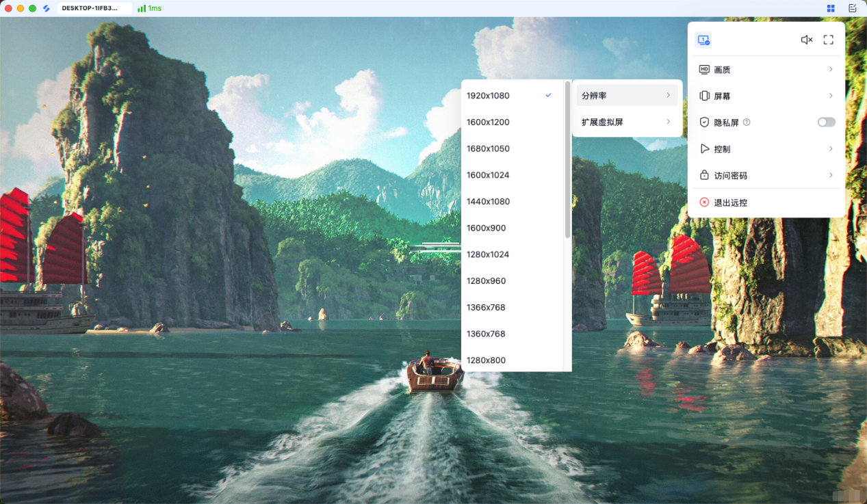Click the blue grid icon in title bar
The image size is (867, 504).
pos(831,8)
